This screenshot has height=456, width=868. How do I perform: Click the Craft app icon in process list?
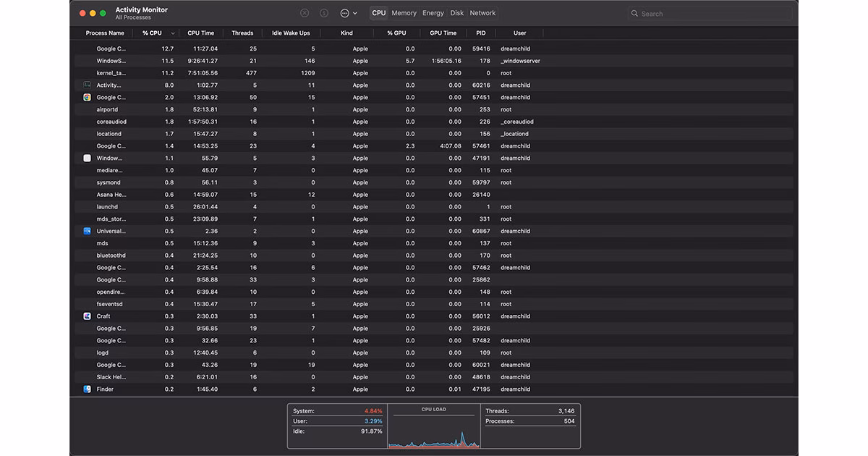pyautogui.click(x=87, y=316)
